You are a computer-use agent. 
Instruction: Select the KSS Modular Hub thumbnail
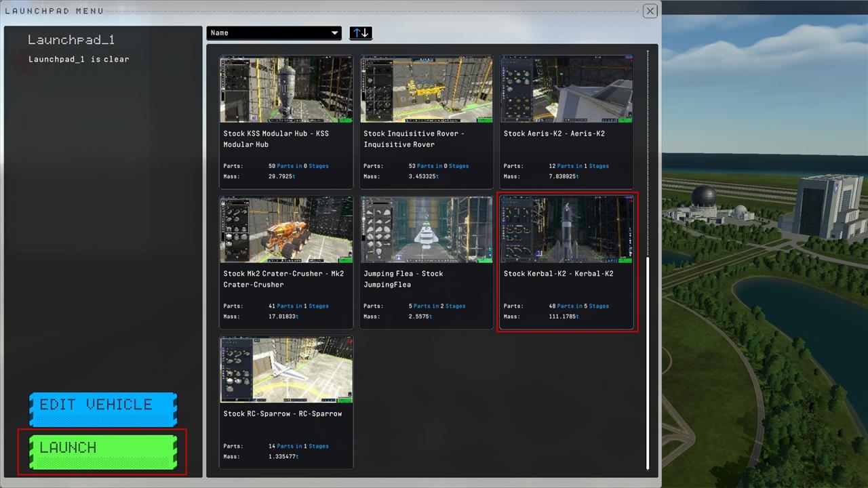coord(286,89)
